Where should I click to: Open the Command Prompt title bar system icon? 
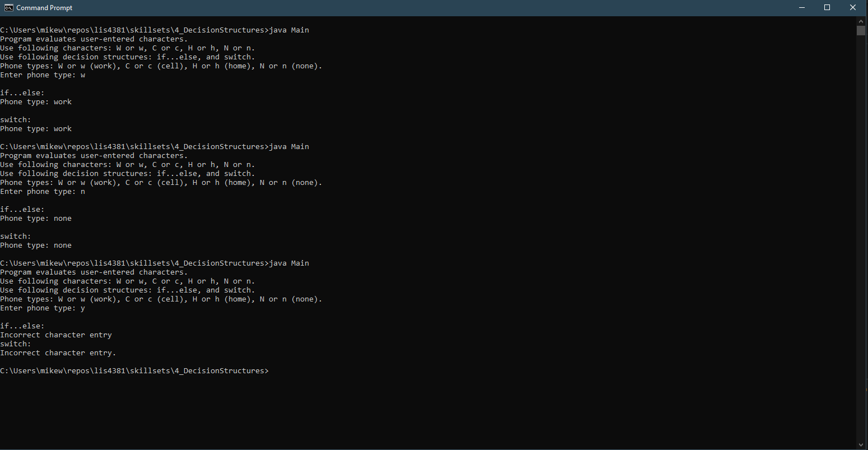(9, 8)
